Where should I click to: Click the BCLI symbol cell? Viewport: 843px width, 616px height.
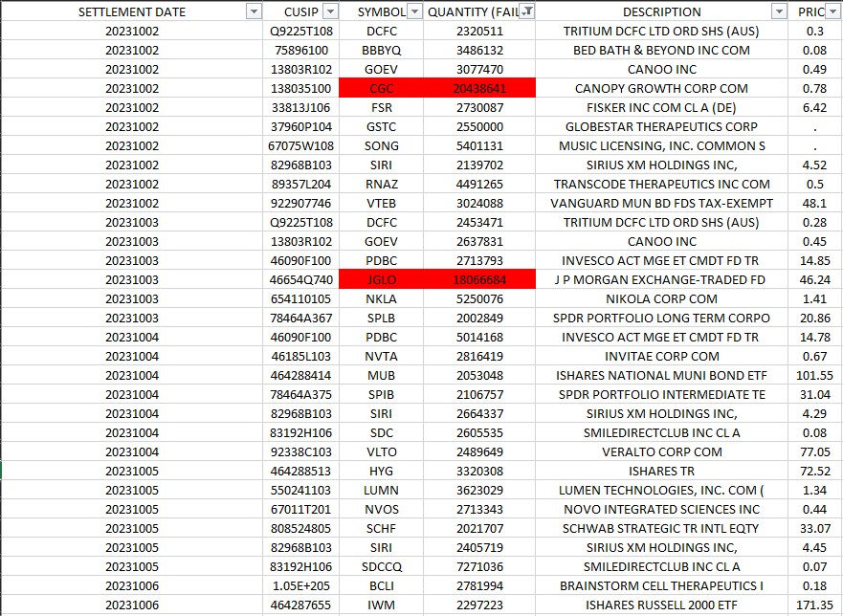click(x=381, y=586)
